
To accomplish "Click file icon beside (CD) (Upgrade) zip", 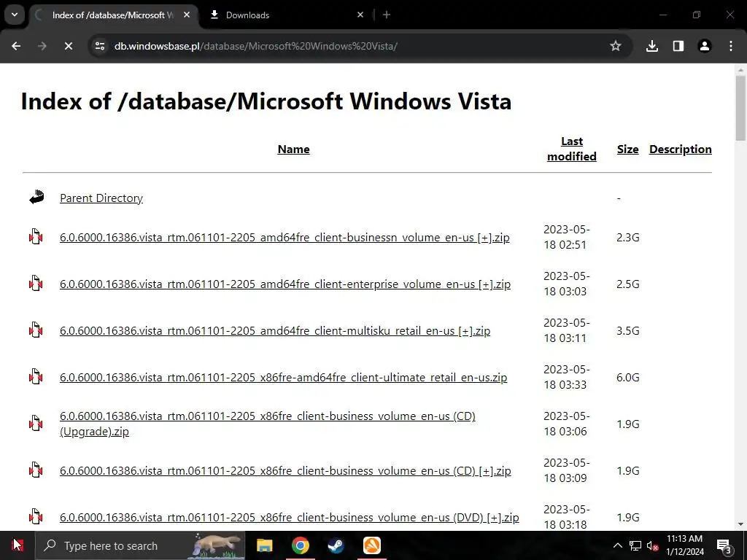I will pos(36,423).
